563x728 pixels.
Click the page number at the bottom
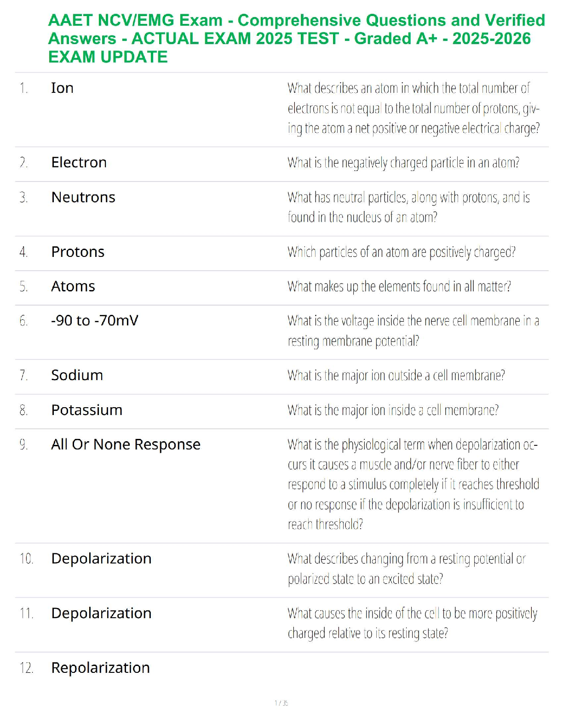pos(281,703)
